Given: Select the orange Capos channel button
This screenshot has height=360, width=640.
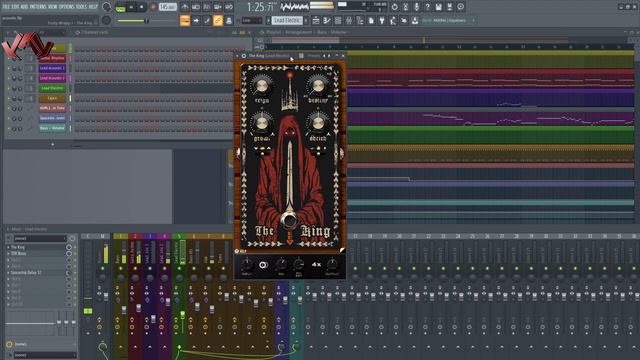Looking at the screenshot, I should 52,98.
